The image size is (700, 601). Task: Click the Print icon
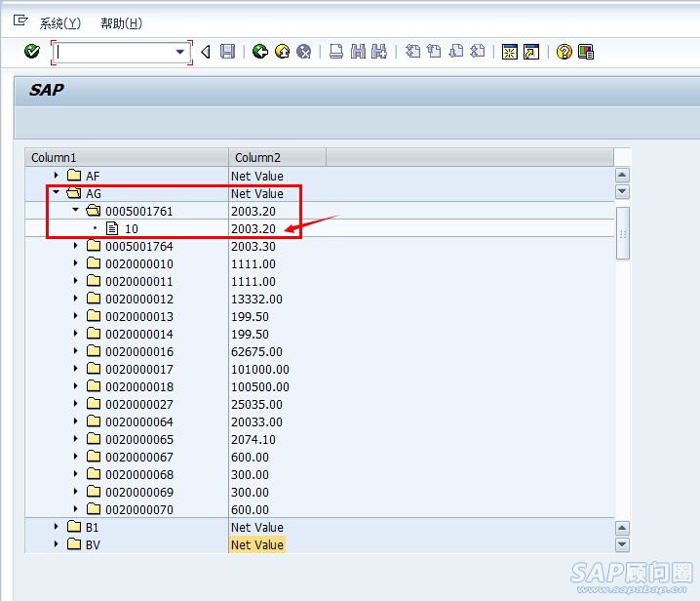coord(336,52)
